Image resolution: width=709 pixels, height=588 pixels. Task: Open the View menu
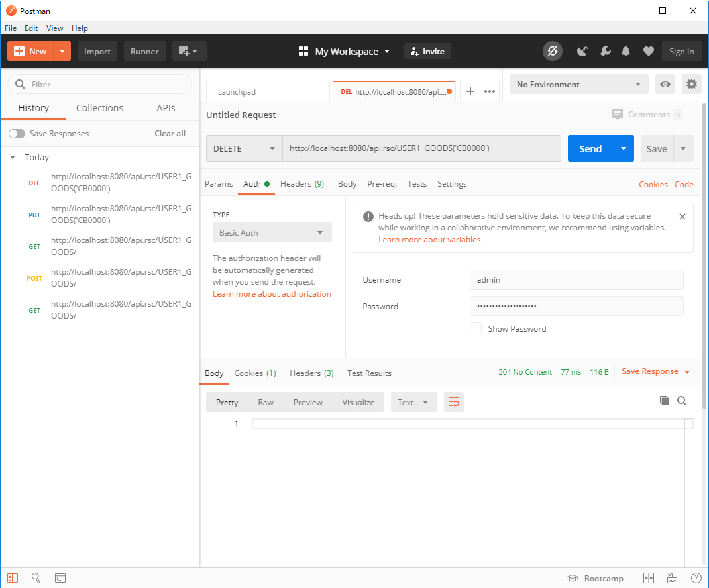pos(55,28)
